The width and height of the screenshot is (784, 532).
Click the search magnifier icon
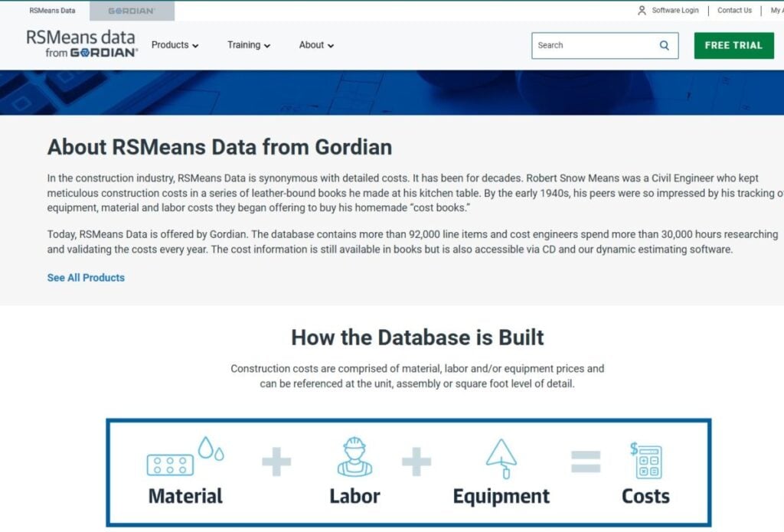click(664, 45)
